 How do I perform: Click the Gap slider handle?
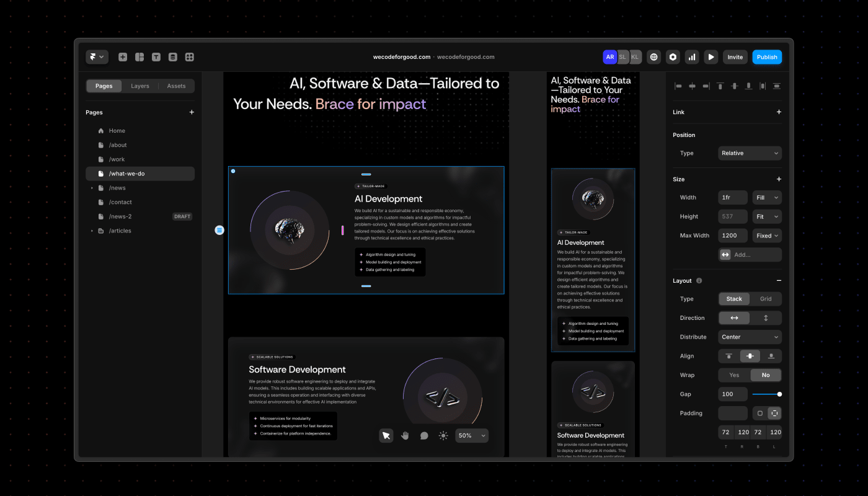779,394
